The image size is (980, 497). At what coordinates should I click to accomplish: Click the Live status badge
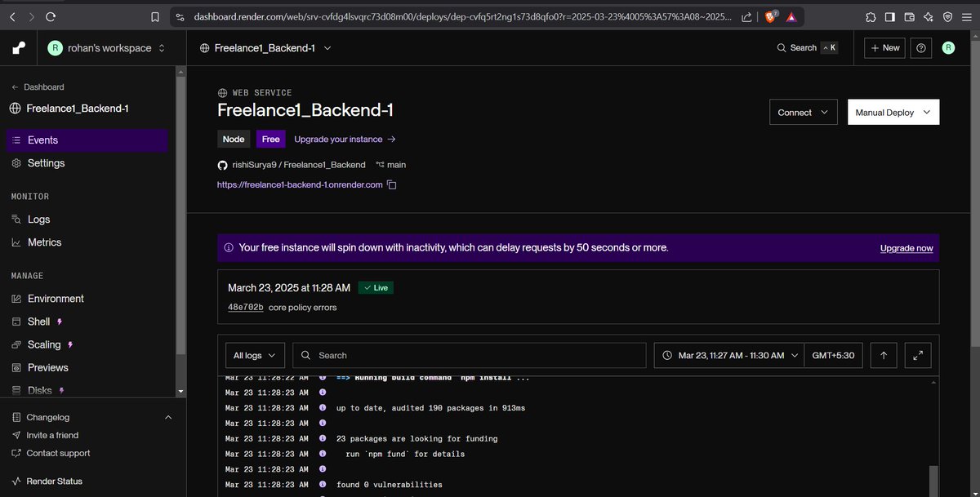pos(376,288)
